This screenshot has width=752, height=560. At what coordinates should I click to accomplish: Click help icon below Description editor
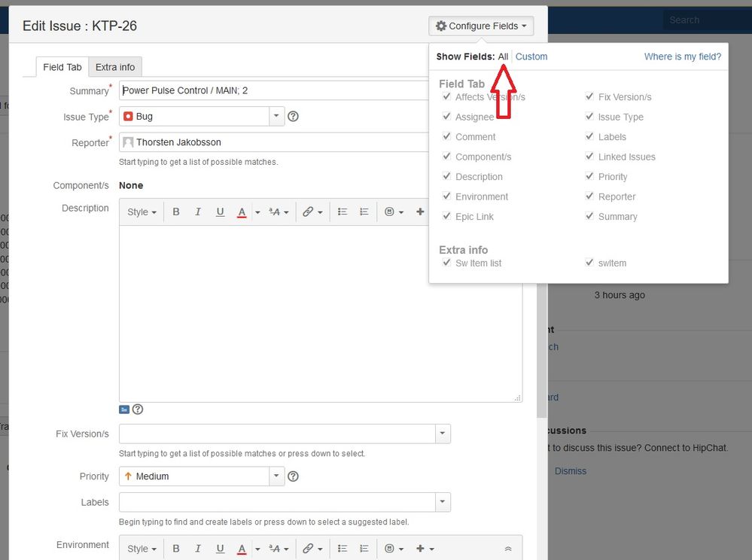pyautogui.click(x=138, y=409)
